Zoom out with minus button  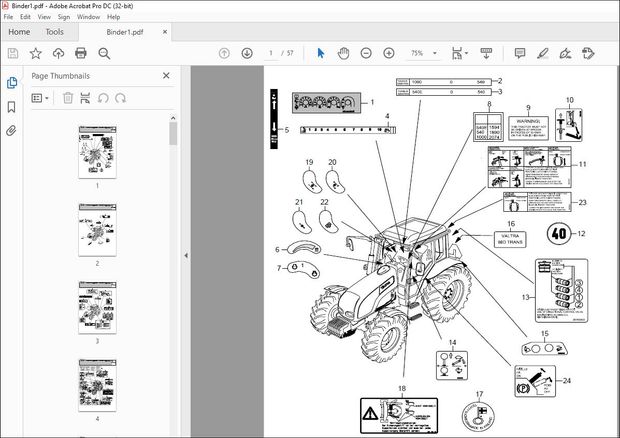tap(366, 53)
